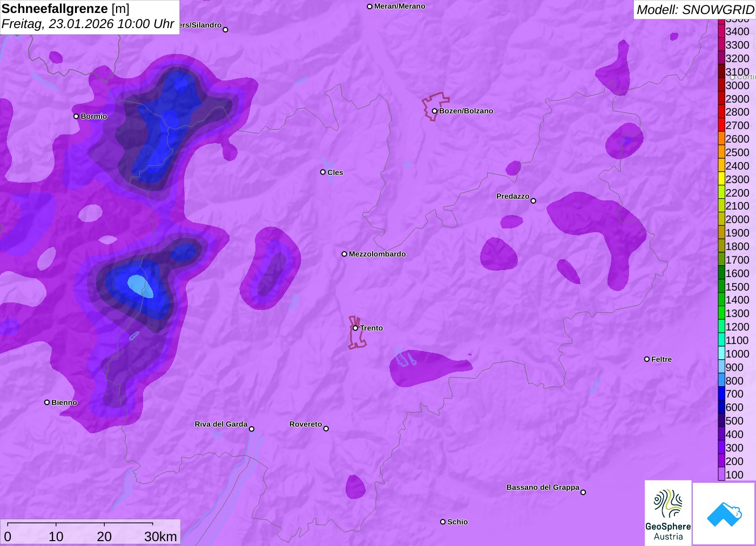This screenshot has width=756, height=546.
Task: Click the Rovereto label text
Action: pyautogui.click(x=306, y=424)
